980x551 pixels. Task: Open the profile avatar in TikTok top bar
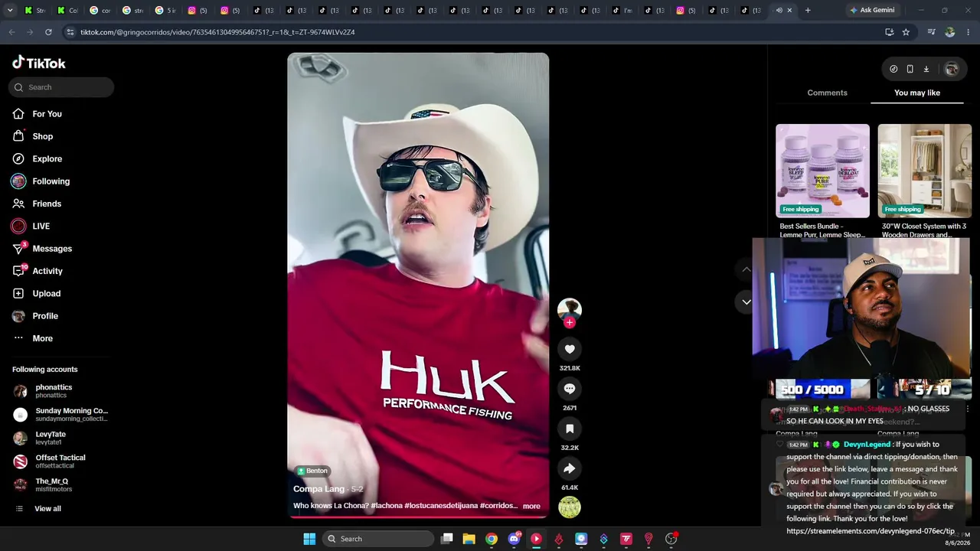[952, 69]
